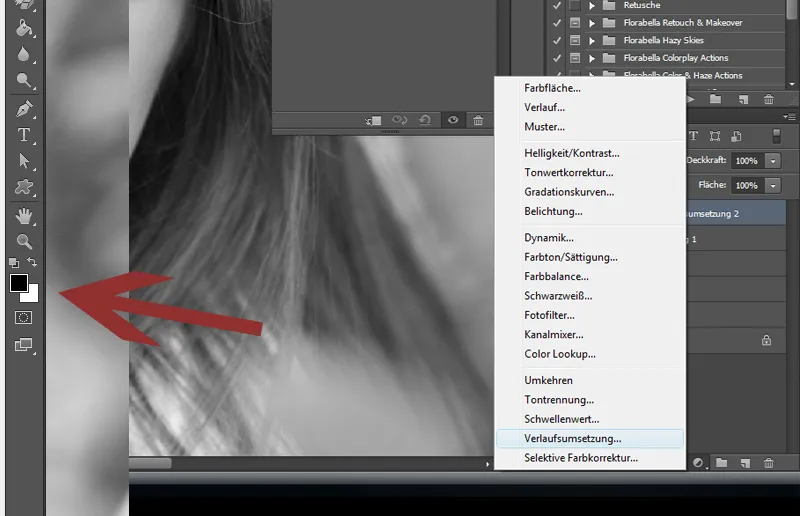This screenshot has width=800, height=516.
Task: Toggle layer filtering switch on/off
Action: [776, 136]
